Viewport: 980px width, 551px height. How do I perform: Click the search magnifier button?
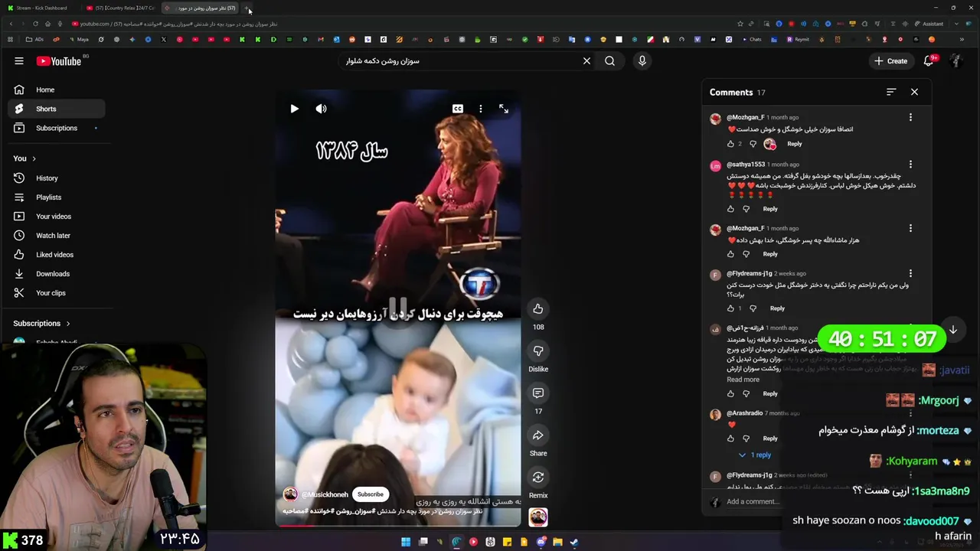tap(610, 61)
